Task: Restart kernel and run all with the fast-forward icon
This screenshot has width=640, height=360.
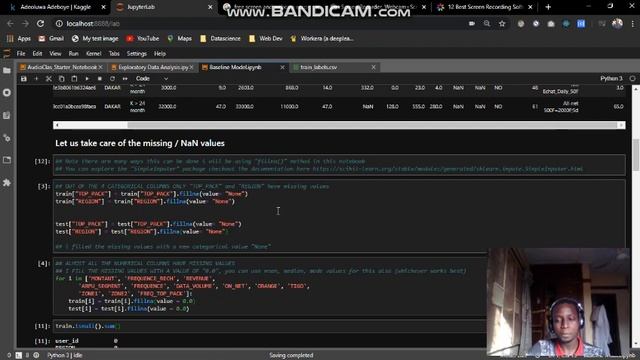Action: point(125,79)
